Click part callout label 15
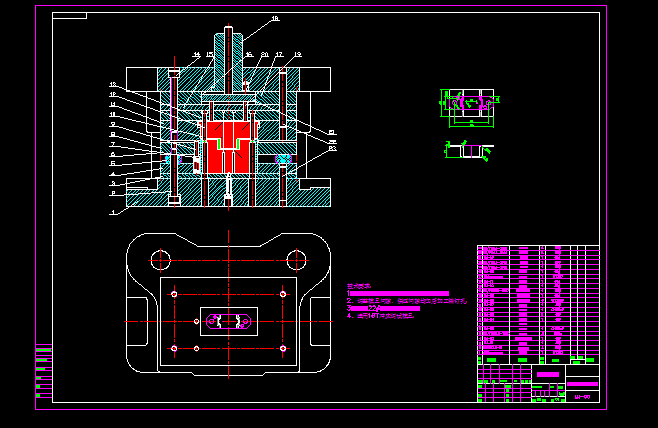658x428 pixels. tap(210, 55)
